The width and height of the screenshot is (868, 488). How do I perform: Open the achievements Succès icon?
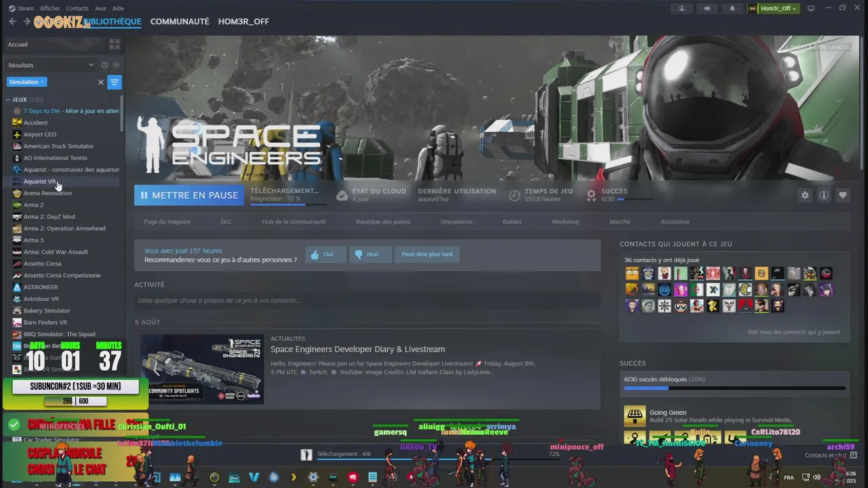click(x=591, y=195)
